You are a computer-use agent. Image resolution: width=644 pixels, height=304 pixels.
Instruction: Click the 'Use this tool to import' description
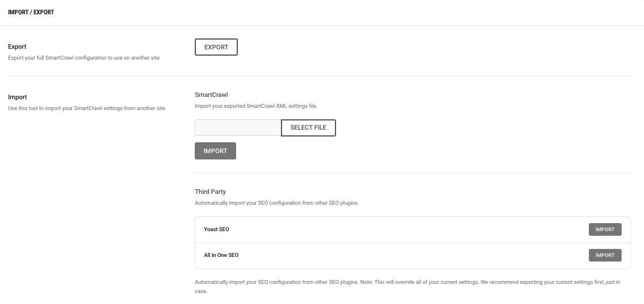point(87,108)
